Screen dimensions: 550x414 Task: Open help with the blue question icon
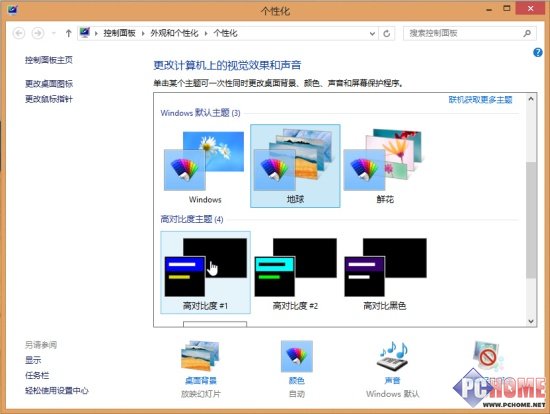537,53
